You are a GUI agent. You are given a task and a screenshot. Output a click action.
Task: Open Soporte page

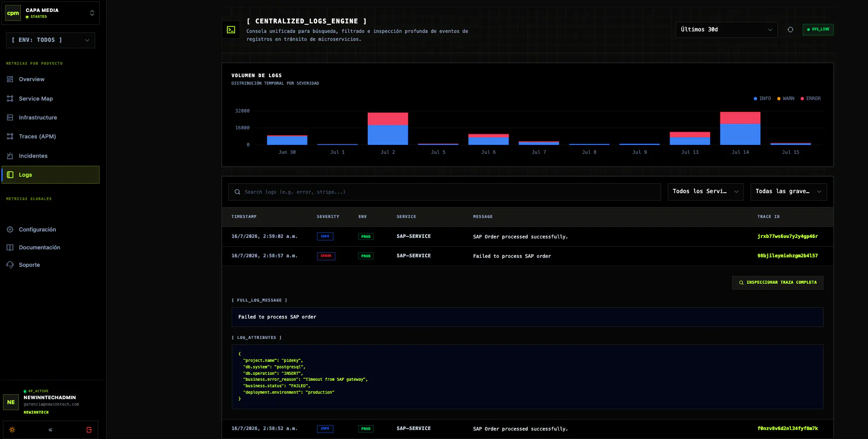pos(29,265)
